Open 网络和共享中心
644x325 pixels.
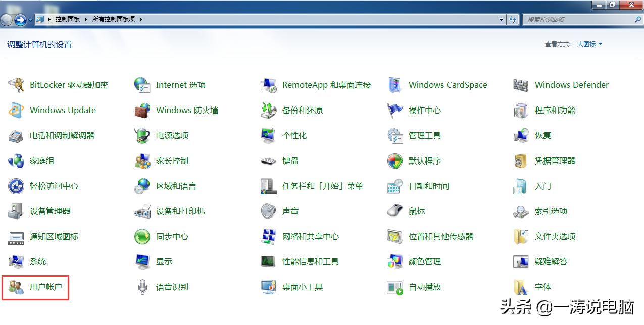[x=310, y=236]
